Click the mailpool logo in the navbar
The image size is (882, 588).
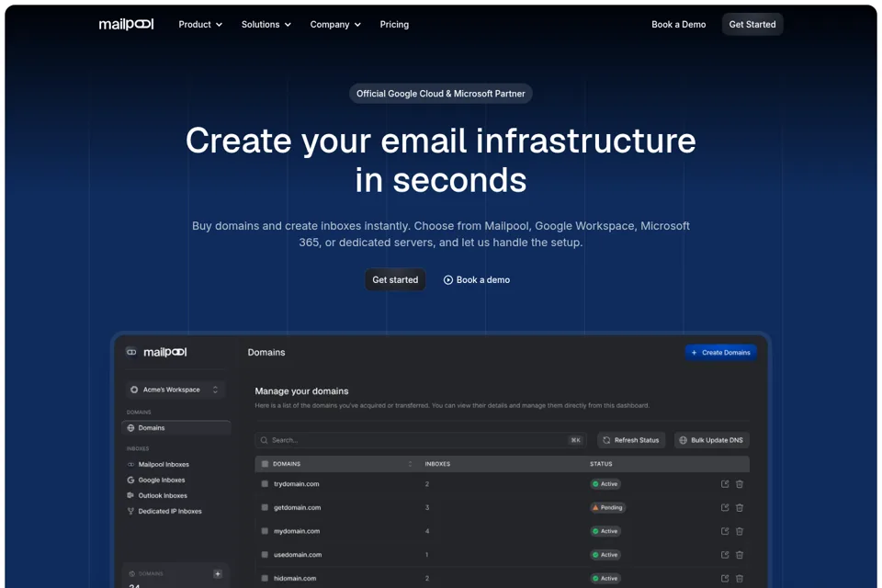point(126,24)
